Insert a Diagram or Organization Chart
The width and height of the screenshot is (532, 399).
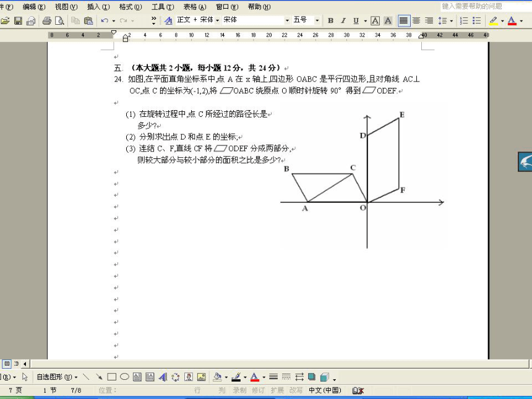(x=176, y=377)
